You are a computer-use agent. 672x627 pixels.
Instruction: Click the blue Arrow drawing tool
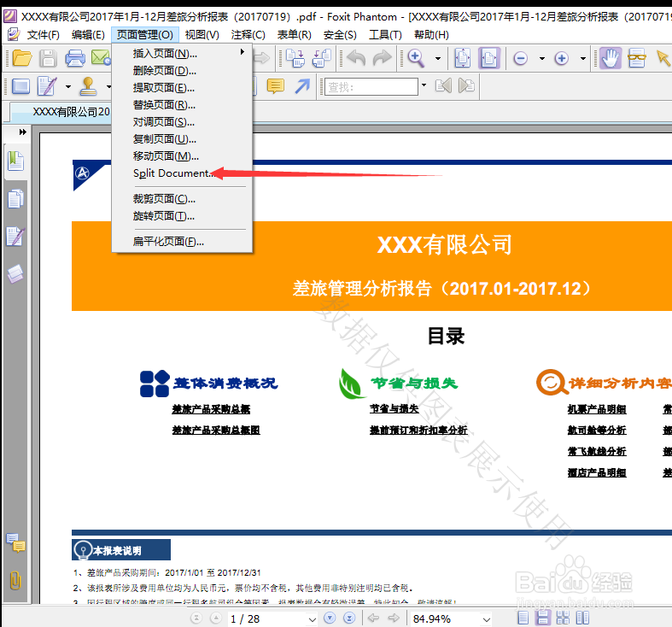[x=302, y=86]
